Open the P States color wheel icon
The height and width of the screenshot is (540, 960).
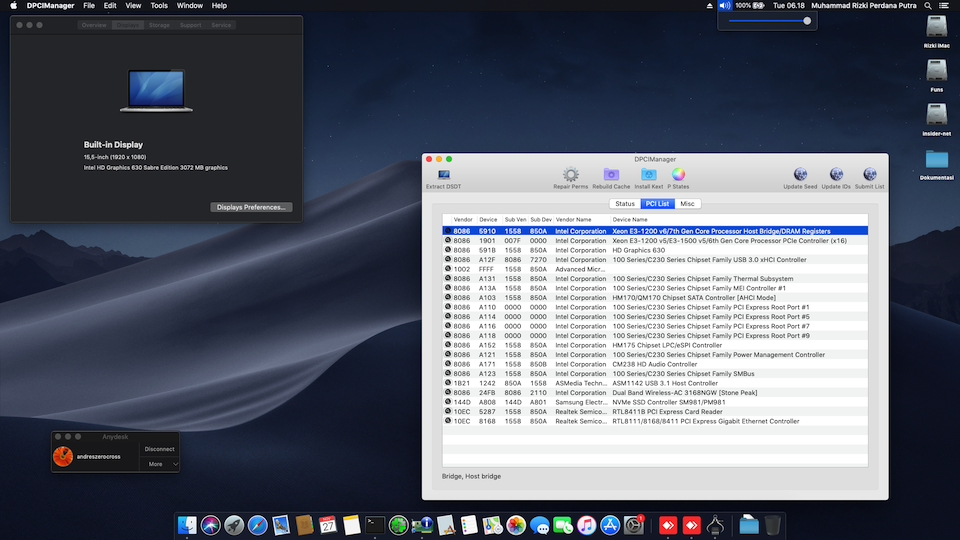click(678, 175)
